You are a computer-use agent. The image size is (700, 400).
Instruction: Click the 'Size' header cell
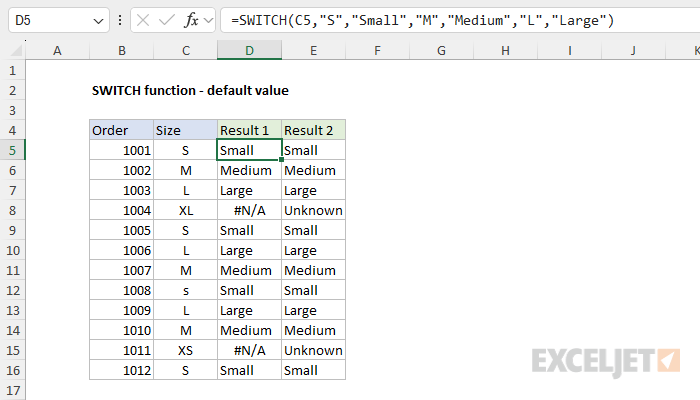tap(186, 130)
